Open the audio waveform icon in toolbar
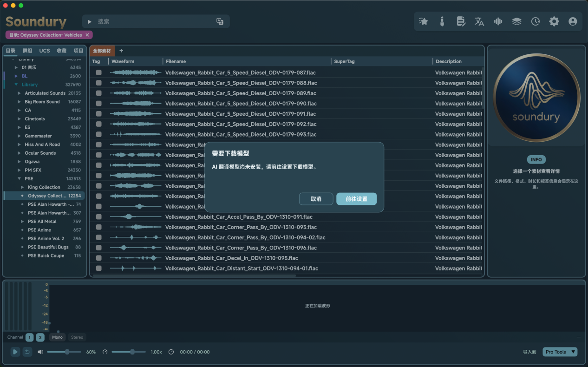588x367 pixels. click(498, 21)
